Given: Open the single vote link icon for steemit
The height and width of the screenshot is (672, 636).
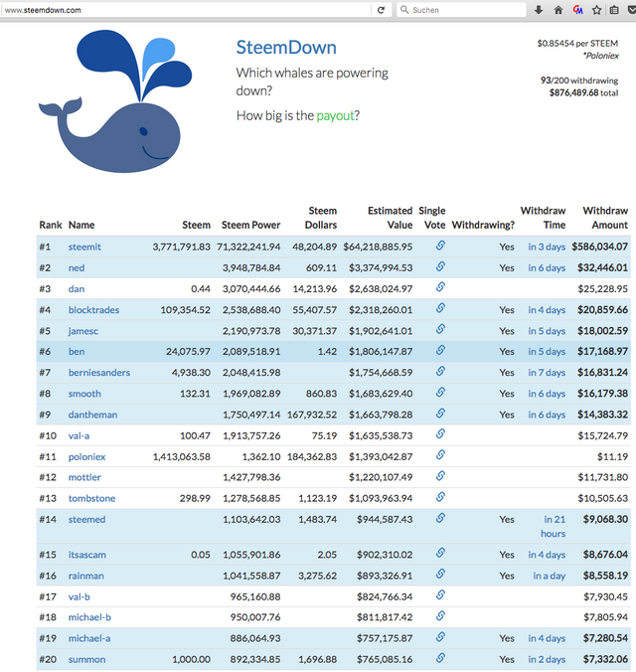Looking at the screenshot, I should (440, 246).
